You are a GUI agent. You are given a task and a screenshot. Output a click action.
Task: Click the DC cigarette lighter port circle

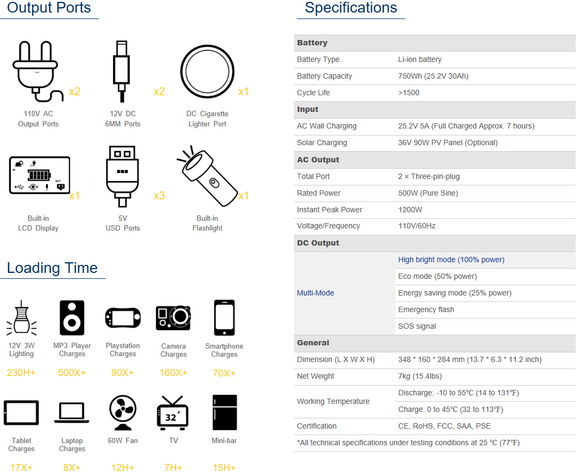tap(207, 72)
